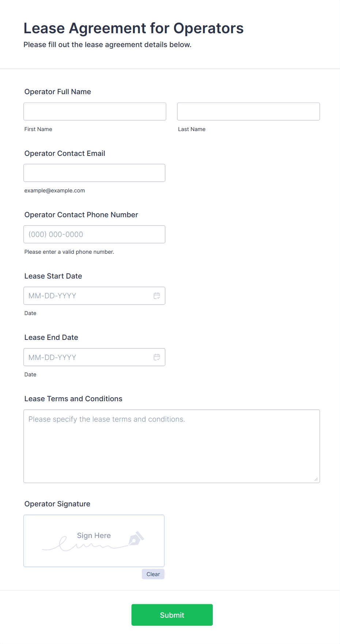Click the MM-DD-YYYY text in Lease End Date
Screen dimensions: 340x644
[x=52, y=357]
